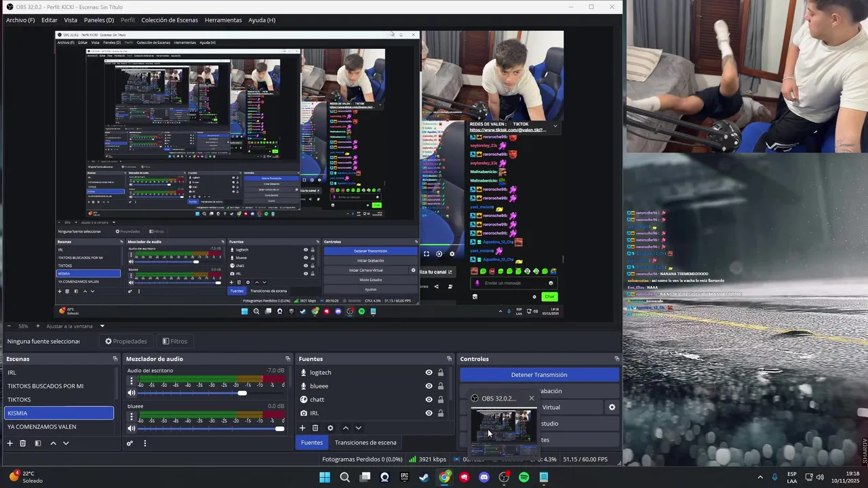
Task: Click the Propiedades button
Action: pos(126,341)
